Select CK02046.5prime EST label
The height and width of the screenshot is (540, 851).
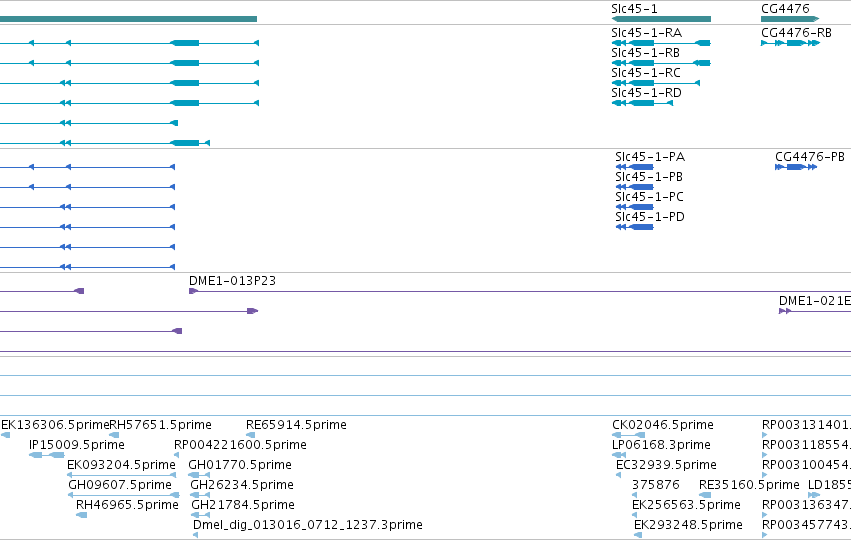(x=663, y=425)
